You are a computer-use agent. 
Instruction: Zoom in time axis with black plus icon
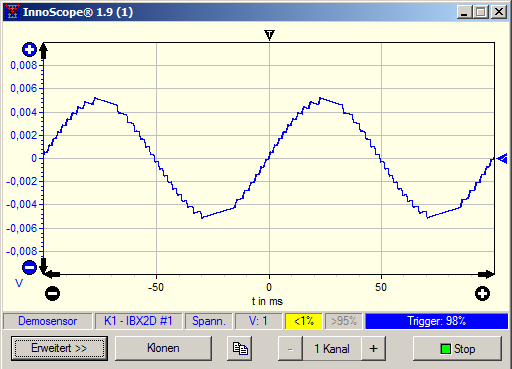coord(482,294)
